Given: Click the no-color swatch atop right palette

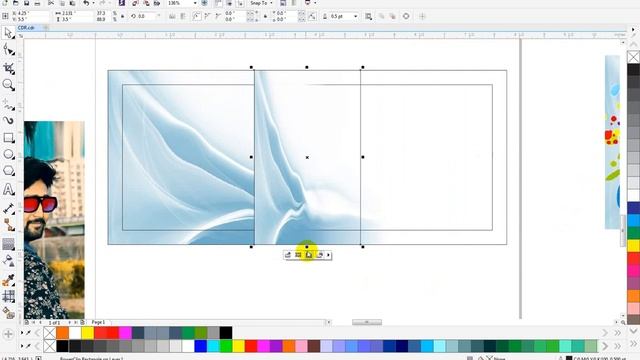Looking at the screenshot, I should pyautogui.click(x=633, y=57).
